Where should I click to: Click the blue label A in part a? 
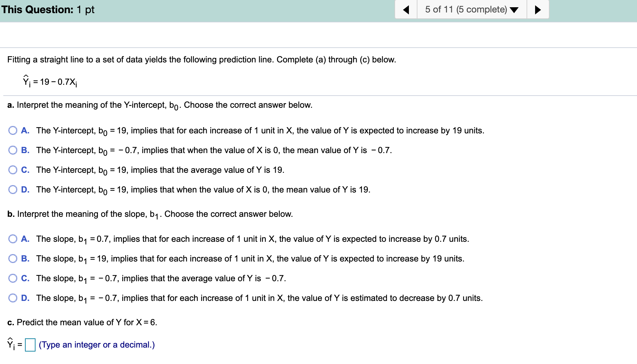25,130
